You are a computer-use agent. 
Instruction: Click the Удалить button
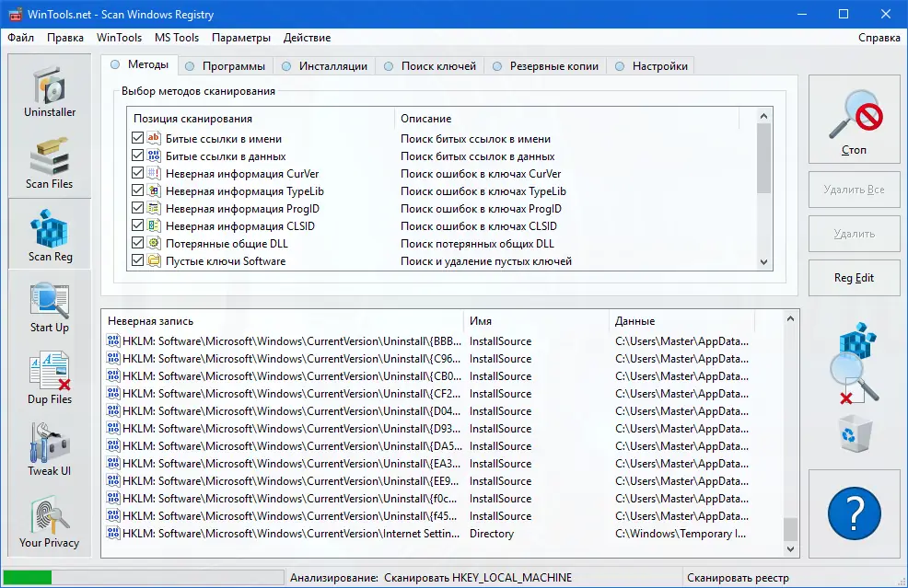point(855,234)
